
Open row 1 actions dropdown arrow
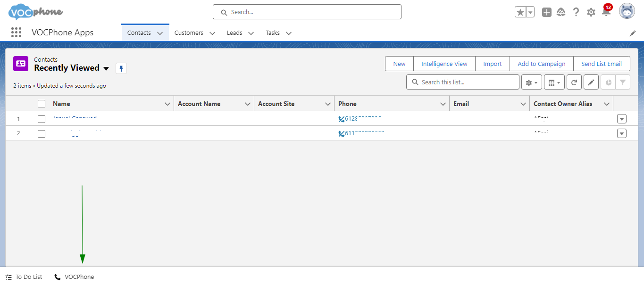(x=622, y=119)
